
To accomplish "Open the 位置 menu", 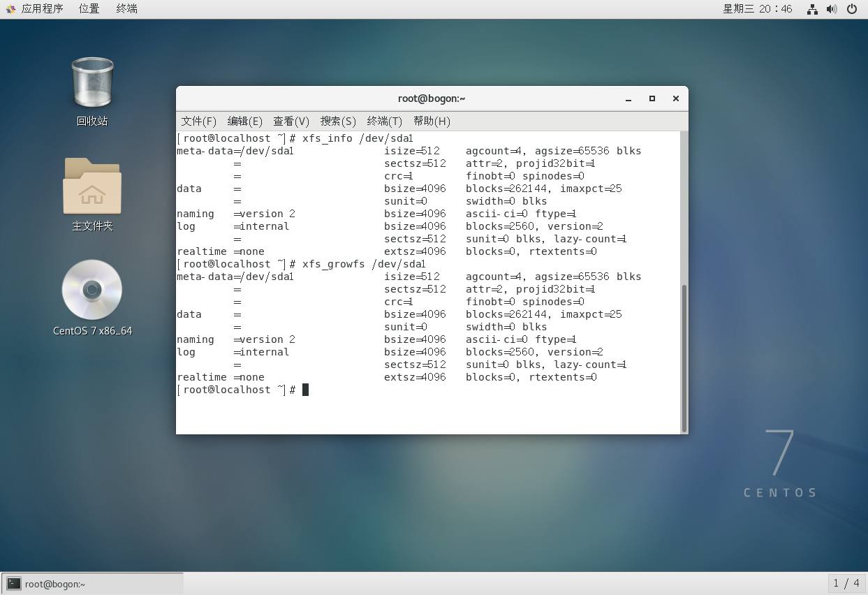I will click(89, 8).
